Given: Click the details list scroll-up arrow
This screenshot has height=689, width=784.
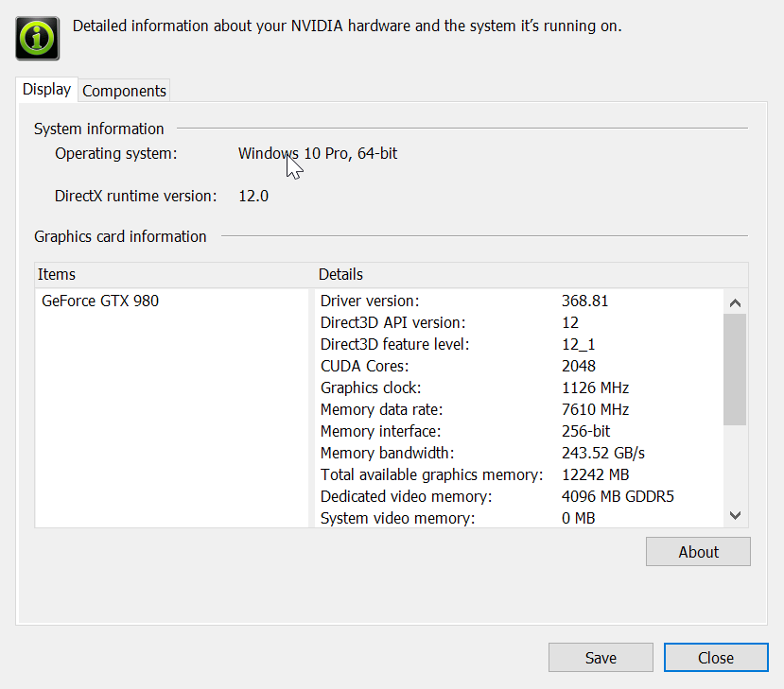Looking at the screenshot, I should (735, 302).
